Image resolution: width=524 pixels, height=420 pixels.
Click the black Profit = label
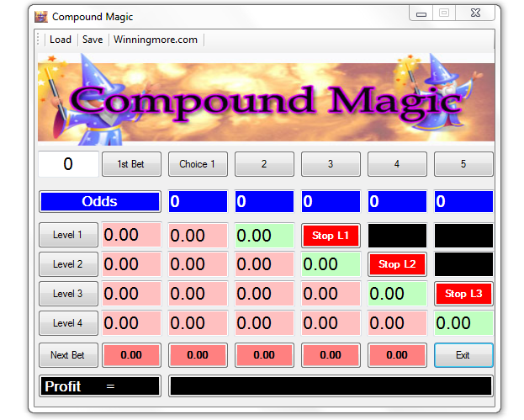(100, 386)
